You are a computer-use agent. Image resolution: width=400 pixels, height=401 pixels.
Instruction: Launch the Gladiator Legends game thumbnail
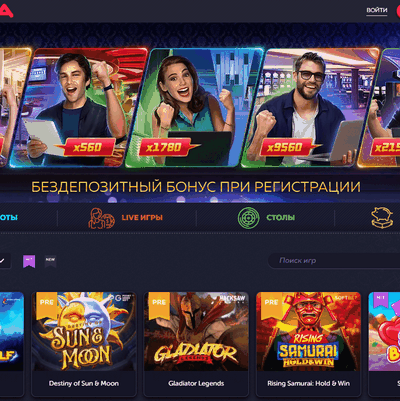pos(196,332)
